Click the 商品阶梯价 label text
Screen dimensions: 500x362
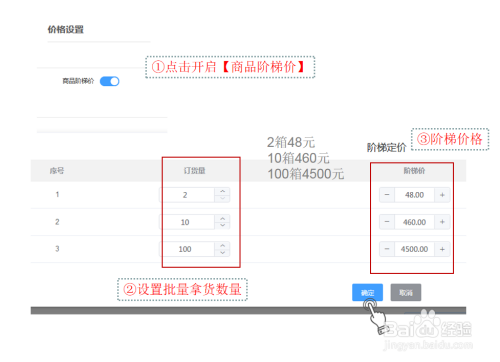[78, 81]
